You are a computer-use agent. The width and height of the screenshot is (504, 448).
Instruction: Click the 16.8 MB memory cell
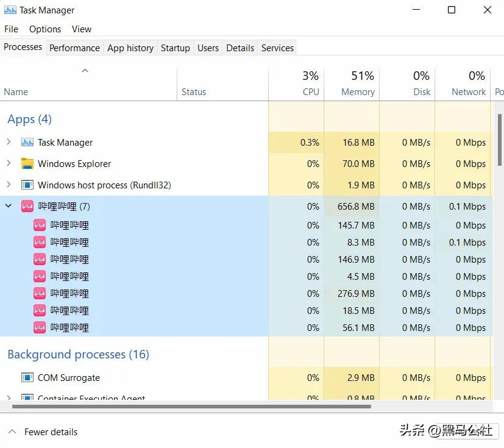pos(352,143)
